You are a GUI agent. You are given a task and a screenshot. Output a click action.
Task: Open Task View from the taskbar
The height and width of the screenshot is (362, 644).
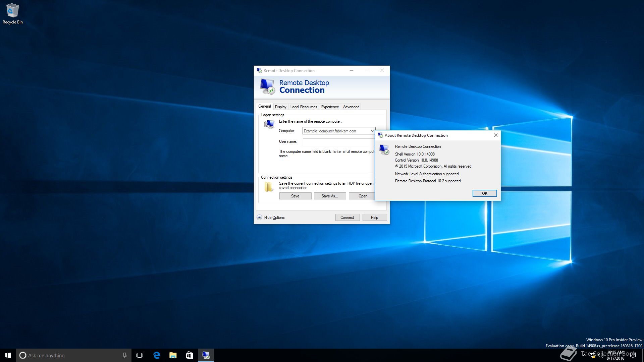coord(140,355)
